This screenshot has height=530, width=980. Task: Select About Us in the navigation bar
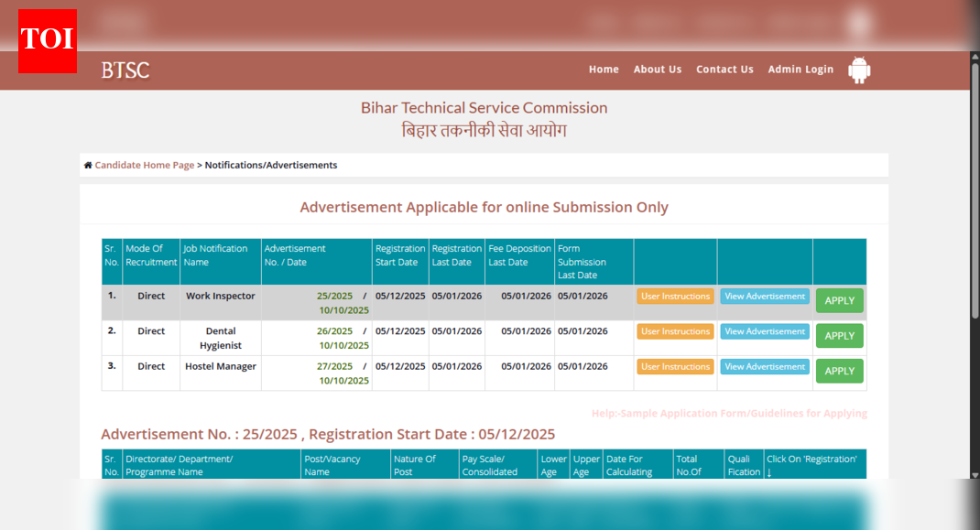(x=657, y=69)
